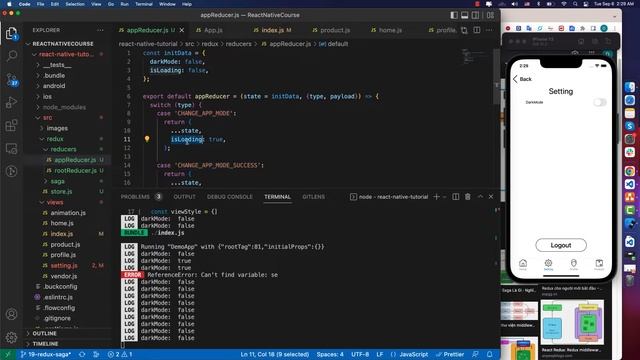The height and width of the screenshot is (360, 640).
Task: Click the lightbulb code action on line 11
Action: tap(147, 139)
